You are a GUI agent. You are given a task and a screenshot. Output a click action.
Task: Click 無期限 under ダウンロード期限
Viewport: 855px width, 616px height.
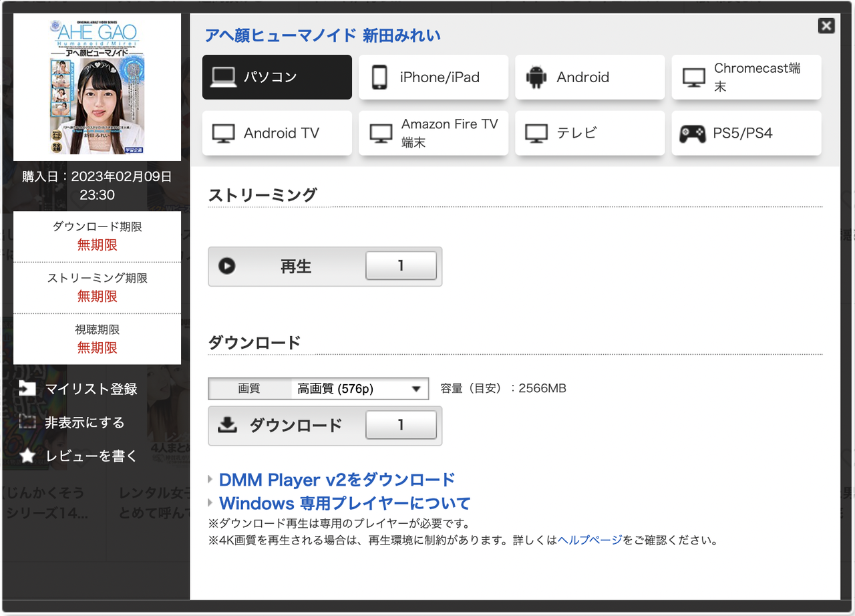98,245
